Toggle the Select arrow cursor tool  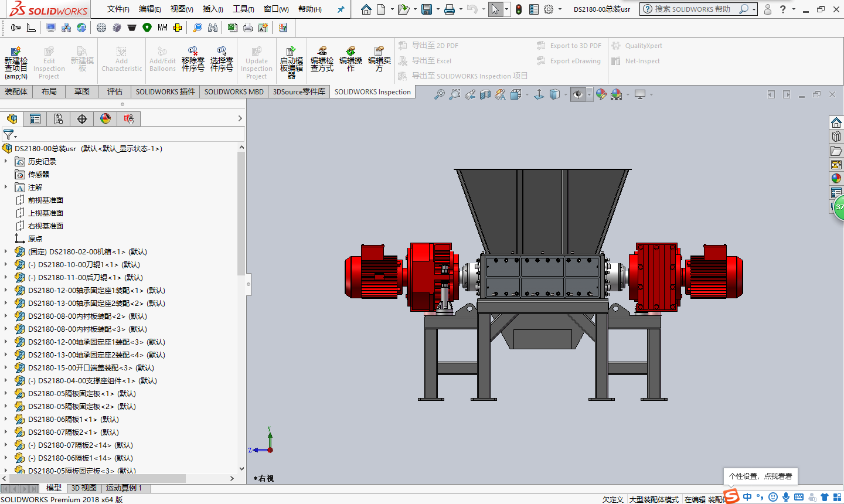click(x=495, y=9)
